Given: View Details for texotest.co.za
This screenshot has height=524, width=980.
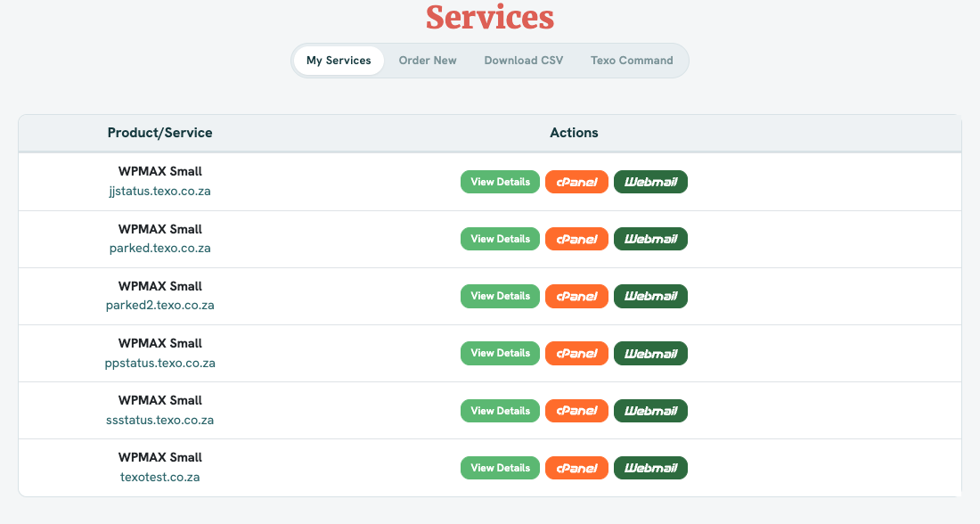Looking at the screenshot, I should tap(500, 468).
